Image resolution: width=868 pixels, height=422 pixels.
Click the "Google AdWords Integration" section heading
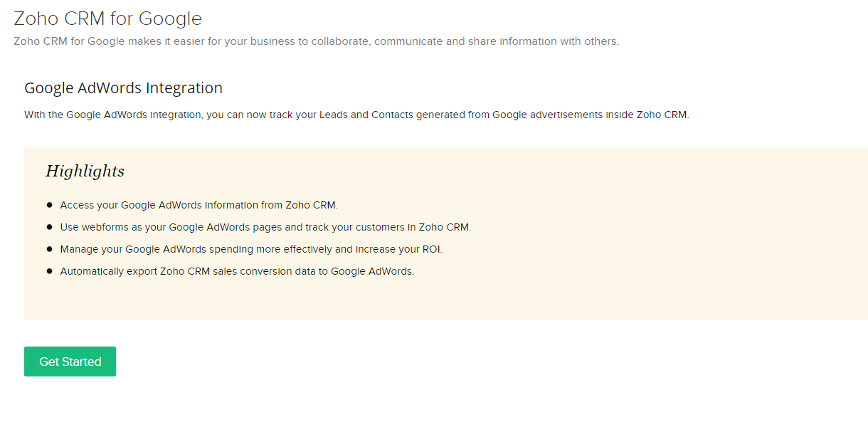pos(123,88)
